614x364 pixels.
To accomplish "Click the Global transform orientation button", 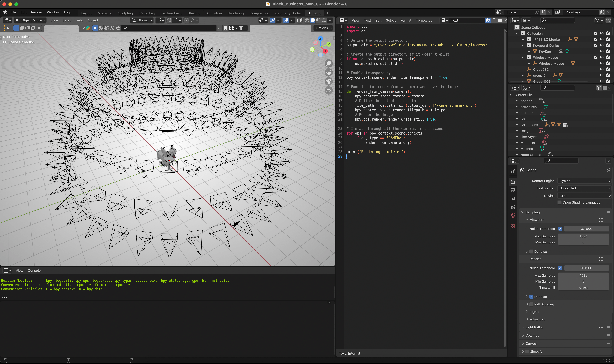I will pos(142,20).
